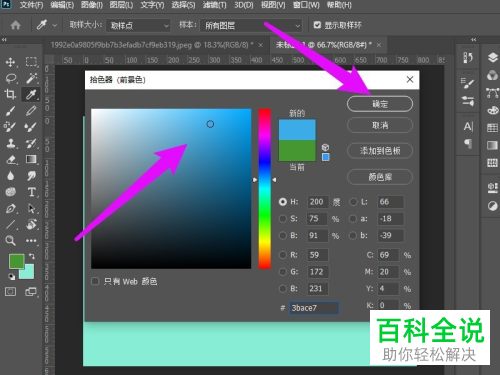This screenshot has height=375, width=500.
Task: Select the Horizontal Type tool
Action: [x=32, y=192]
